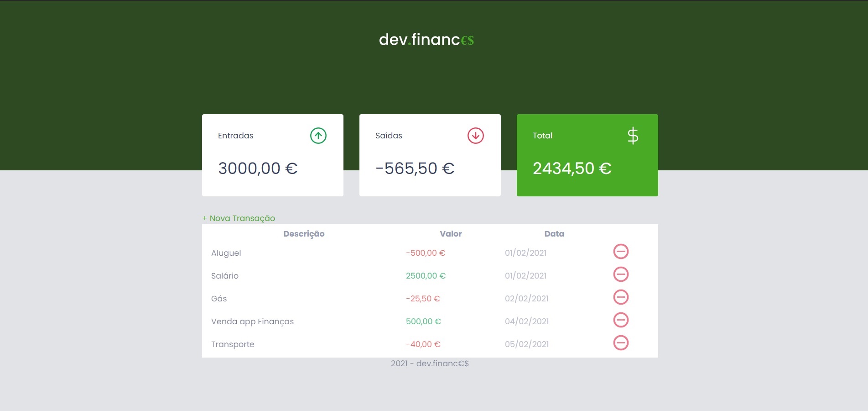The width and height of the screenshot is (868, 411).
Task: Delete the Salário entry
Action: click(621, 274)
